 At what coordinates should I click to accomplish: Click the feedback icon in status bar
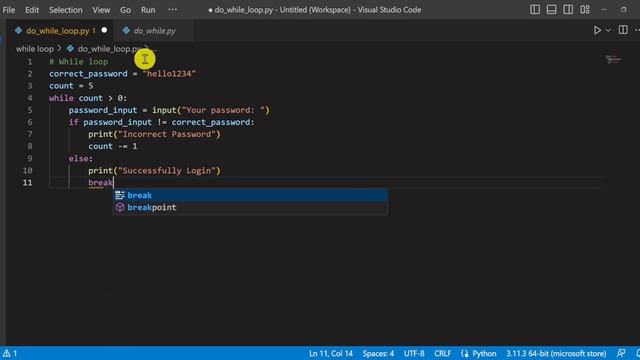pos(620,353)
